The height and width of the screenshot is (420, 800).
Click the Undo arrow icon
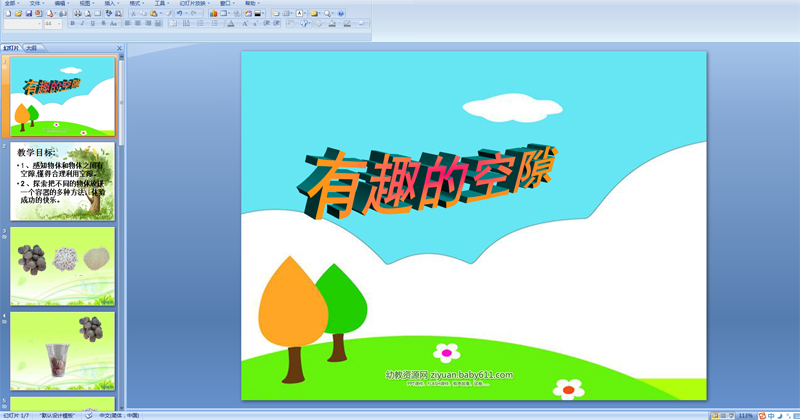[x=178, y=14]
